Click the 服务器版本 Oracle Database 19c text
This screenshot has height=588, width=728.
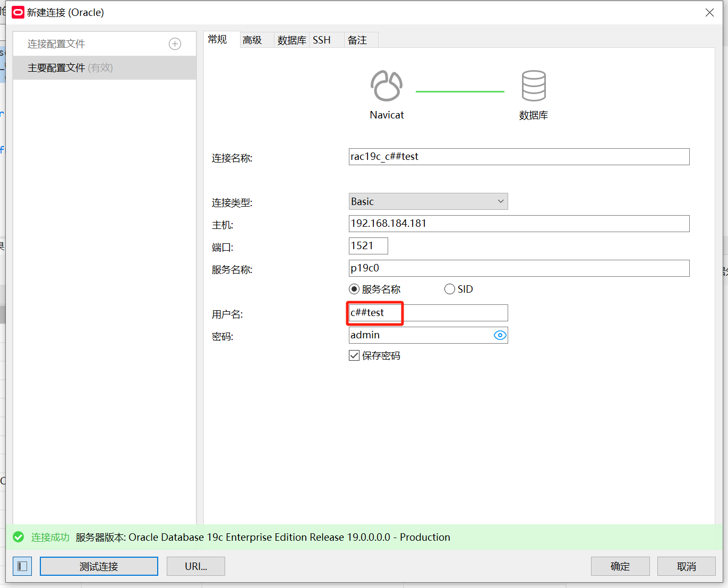[x=263, y=537]
